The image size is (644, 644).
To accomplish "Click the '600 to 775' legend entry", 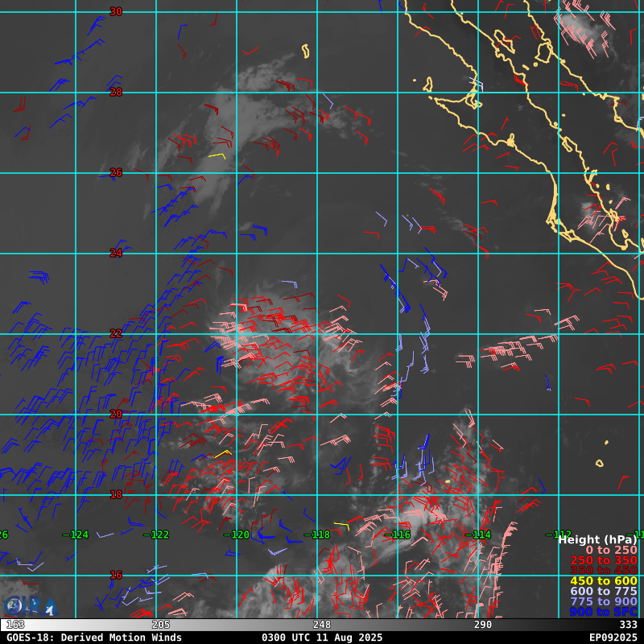I will (604, 591).
